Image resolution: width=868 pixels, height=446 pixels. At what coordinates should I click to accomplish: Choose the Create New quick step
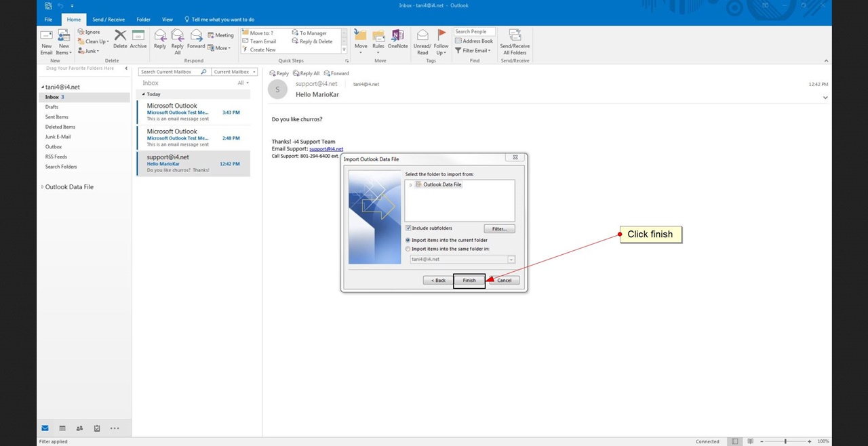coord(259,49)
